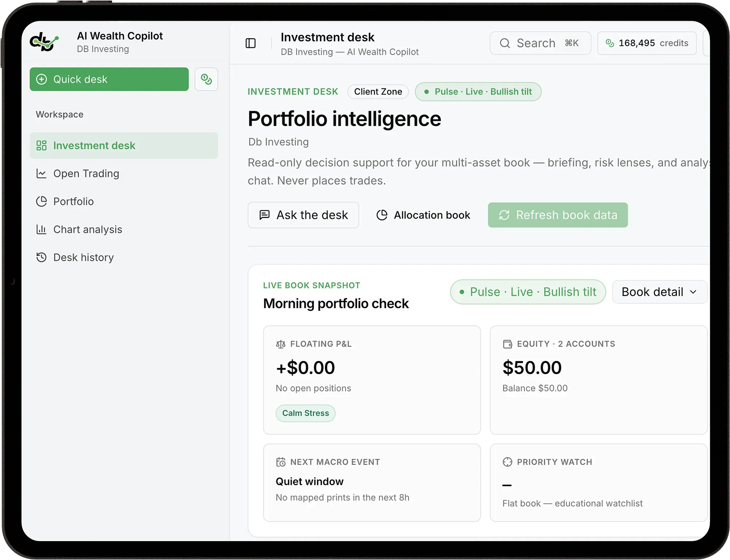Navigate to Chart analysis
This screenshot has height=560, width=730.
[124, 229]
